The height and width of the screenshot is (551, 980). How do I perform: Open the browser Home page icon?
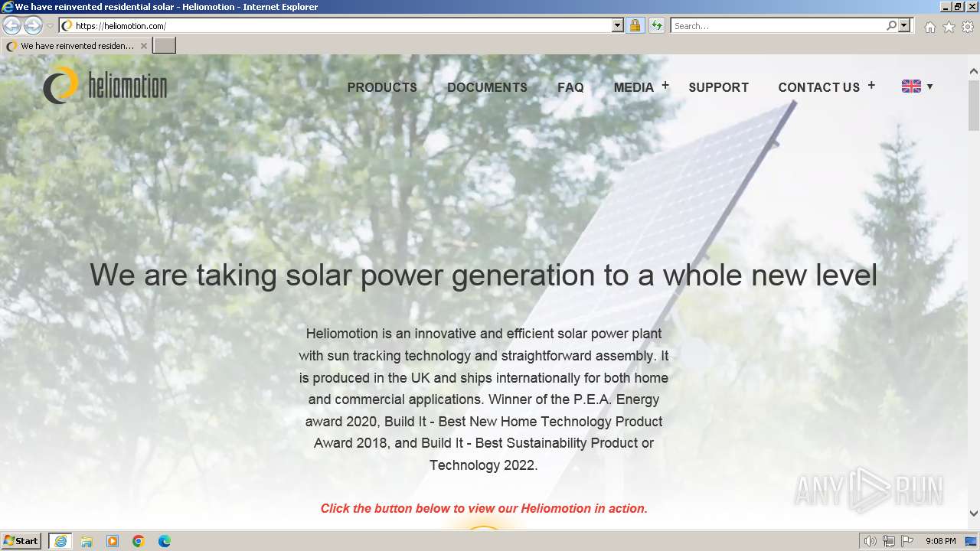click(929, 27)
